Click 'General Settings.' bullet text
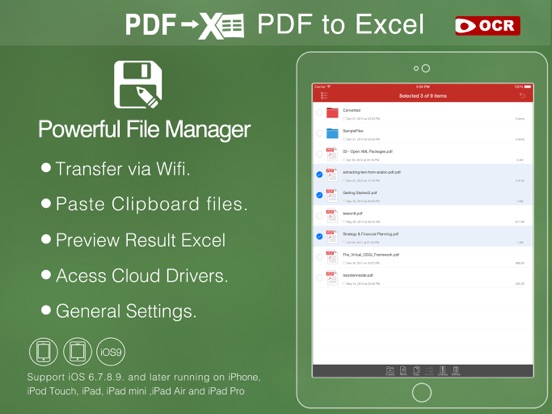This screenshot has height=414, width=552. 126,312
